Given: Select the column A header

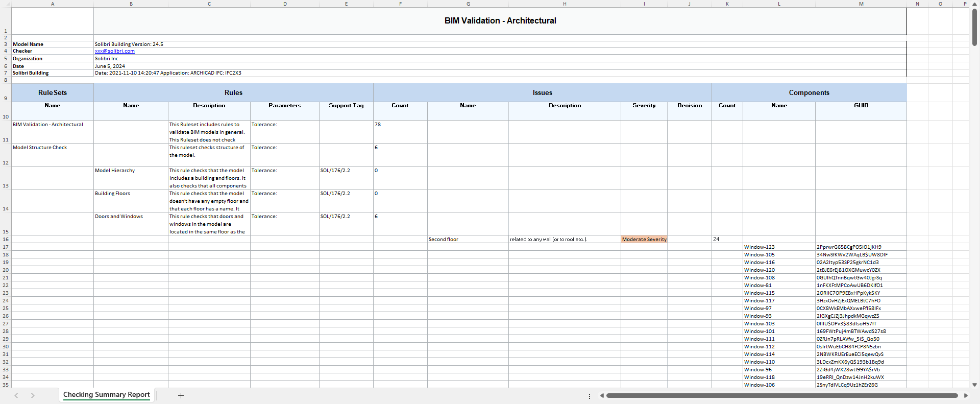Looking at the screenshot, I should (53, 4).
